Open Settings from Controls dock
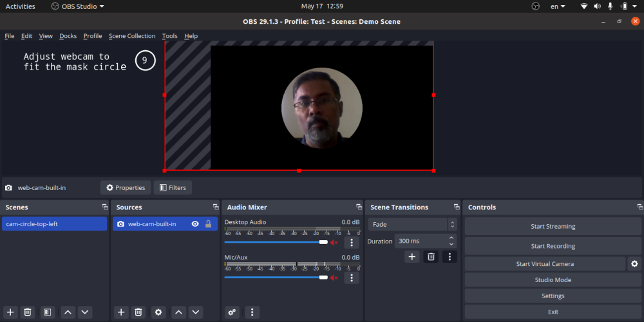 pyautogui.click(x=553, y=296)
